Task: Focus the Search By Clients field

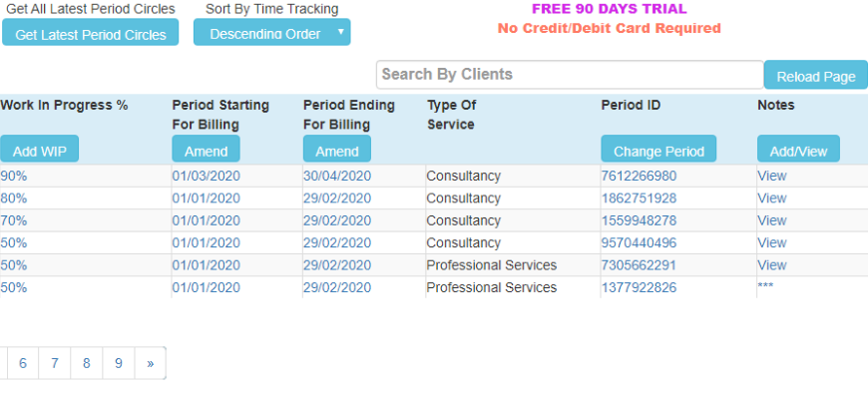Action: point(570,74)
